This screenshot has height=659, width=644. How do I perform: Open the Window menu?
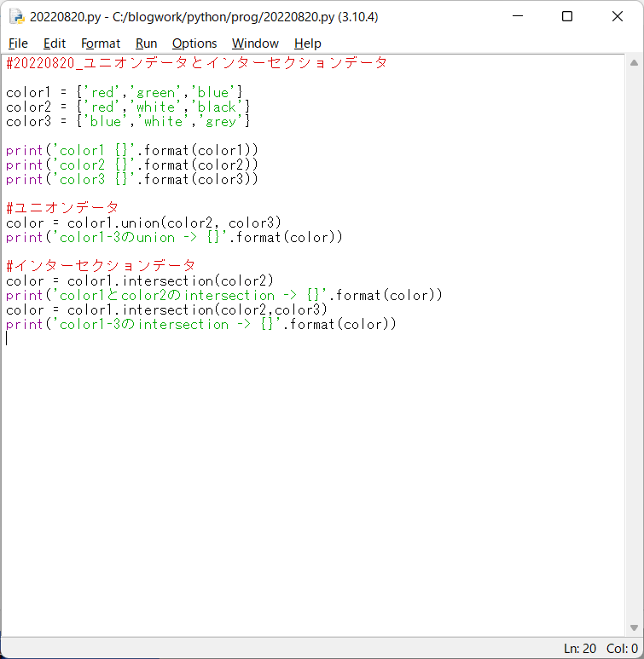pos(255,43)
